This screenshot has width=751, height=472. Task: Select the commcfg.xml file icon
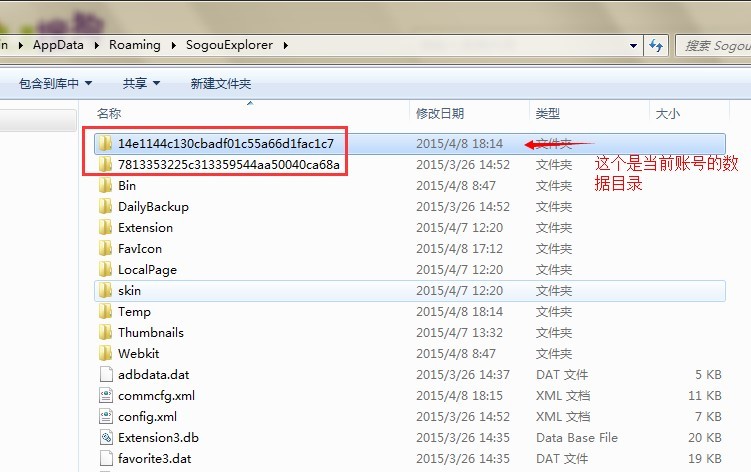[x=106, y=395]
